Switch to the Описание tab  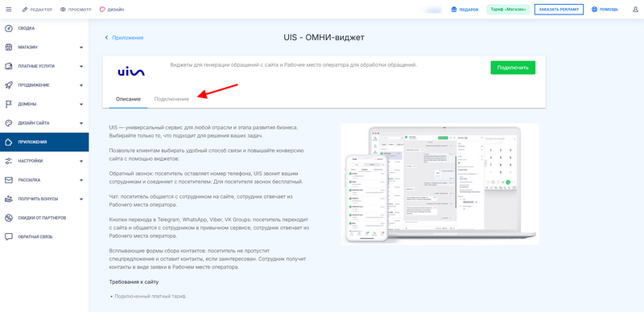tap(128, 100)
